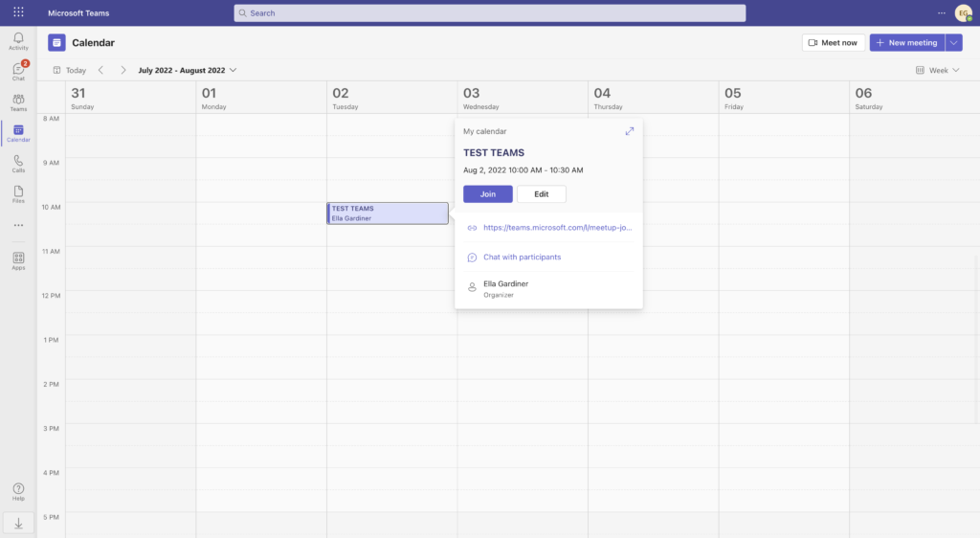
Task: Click the Search box
Action: 489,12
